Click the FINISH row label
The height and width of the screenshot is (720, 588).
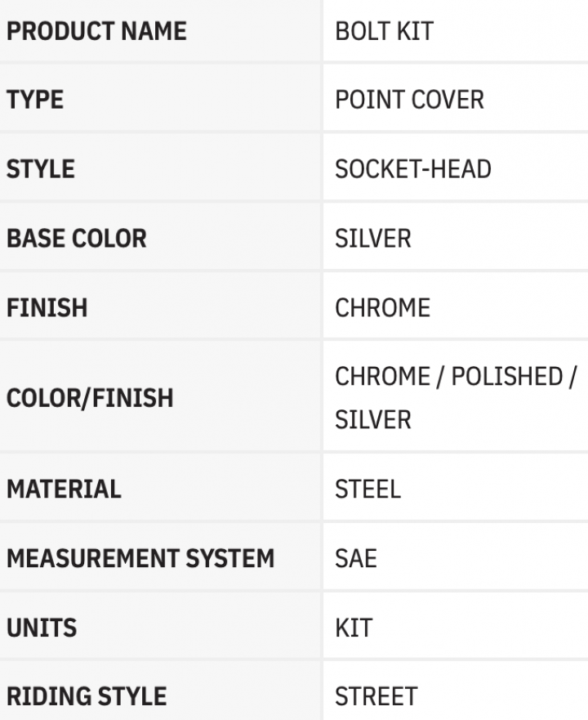tap(47, 308)
